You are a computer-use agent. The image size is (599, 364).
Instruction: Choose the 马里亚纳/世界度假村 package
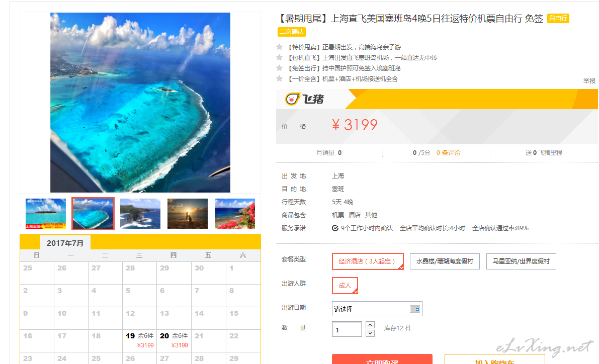(x=521, y=261)
